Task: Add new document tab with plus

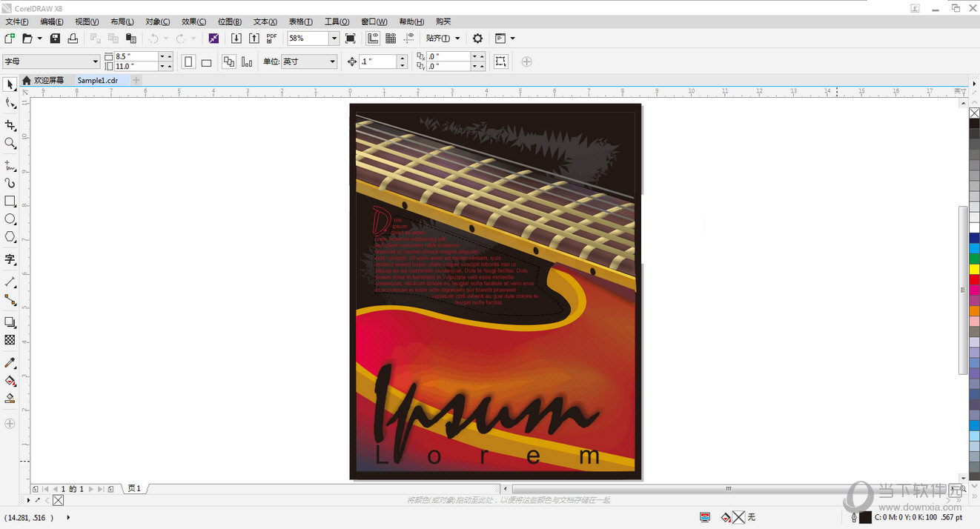Action: pyautogui.click(x=136, y=80)
